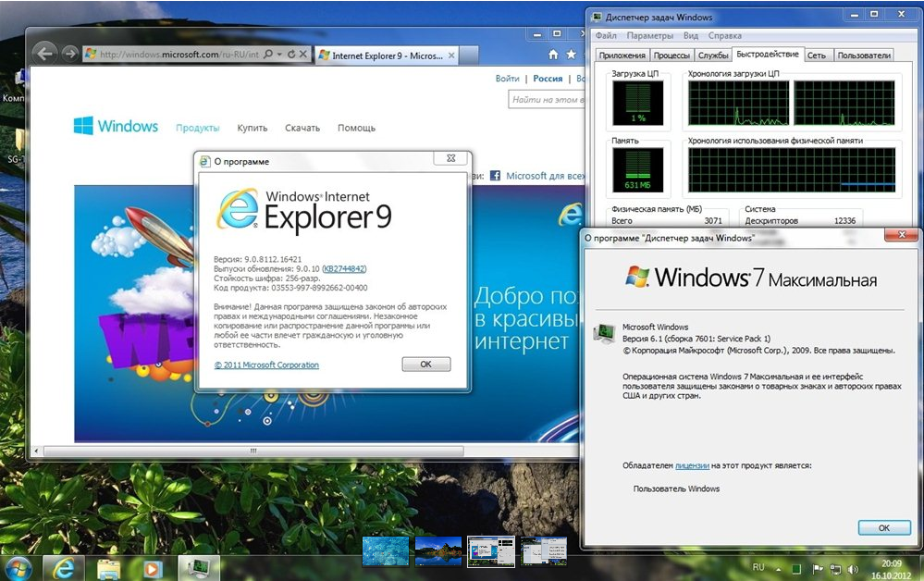Image resolution: width=924 pixels, height=581 pixels.
Task: Refresh the page in Internet Explorer
Action: pyautogui.click(x=291, y=55)
